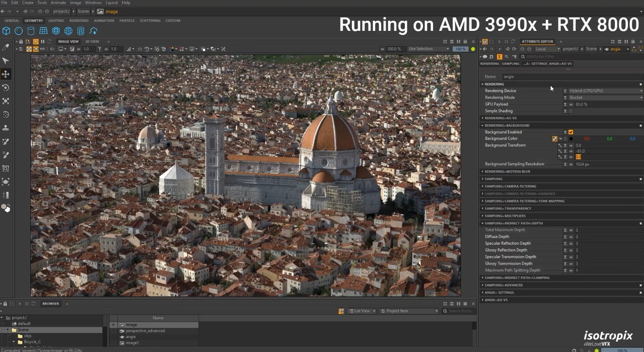Lock the image view widget

21,42
